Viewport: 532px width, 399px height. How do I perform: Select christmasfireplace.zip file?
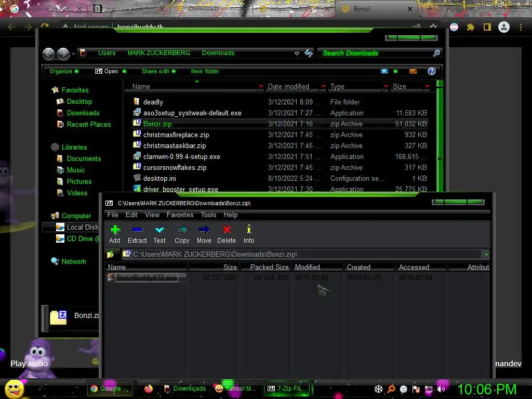(176, 135)
